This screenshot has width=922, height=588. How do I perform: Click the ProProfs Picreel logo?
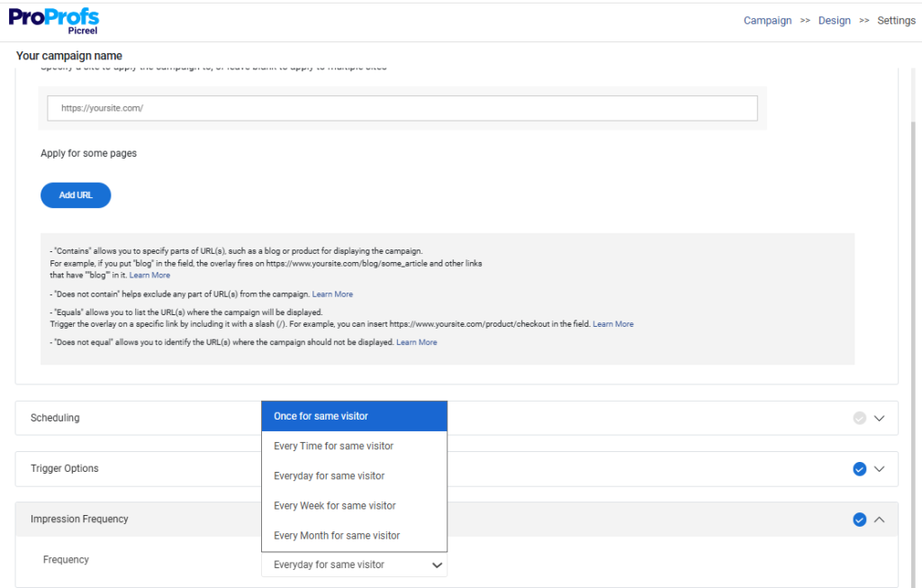pos(53,20)
